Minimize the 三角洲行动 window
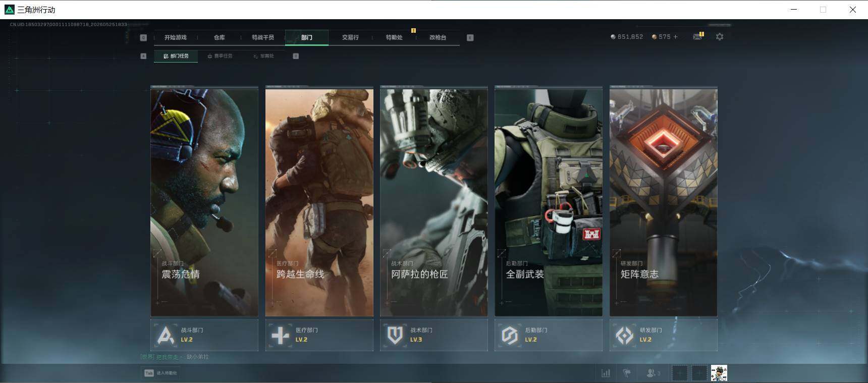This screenshot has height=383, width=868. pyautogui.click(x=794, y=10)
